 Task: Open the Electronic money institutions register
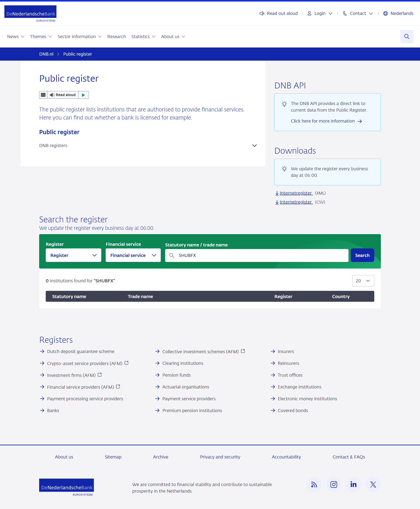(x=307, y=399)
